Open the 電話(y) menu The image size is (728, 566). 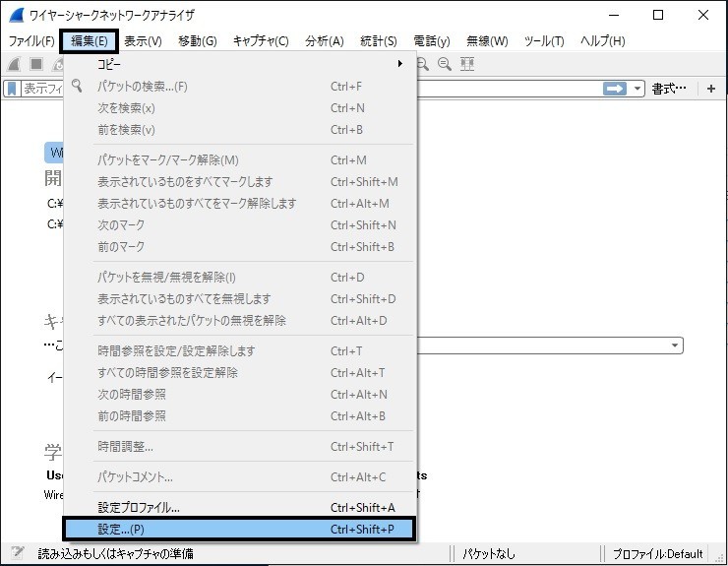pos(432,41)
